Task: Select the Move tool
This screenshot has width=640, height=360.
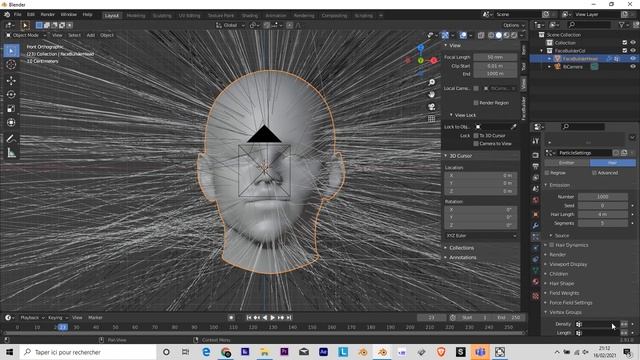Action: pyautogui.click(x=11, y=80)
